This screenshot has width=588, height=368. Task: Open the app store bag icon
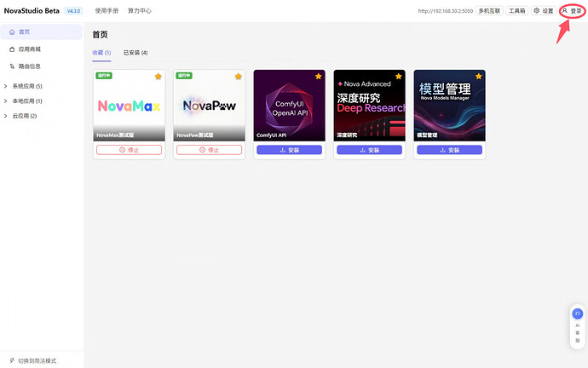click(x=12, y=49)
